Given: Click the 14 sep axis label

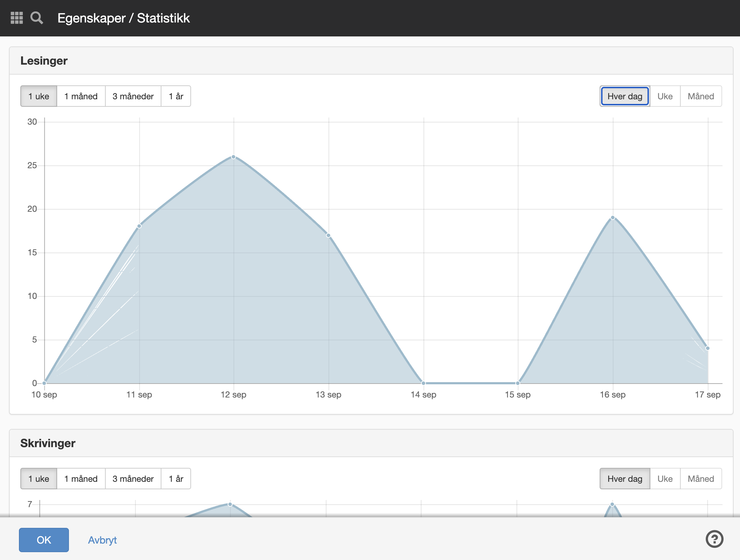Looking at the screenshot, I should [x=424, y=395].
